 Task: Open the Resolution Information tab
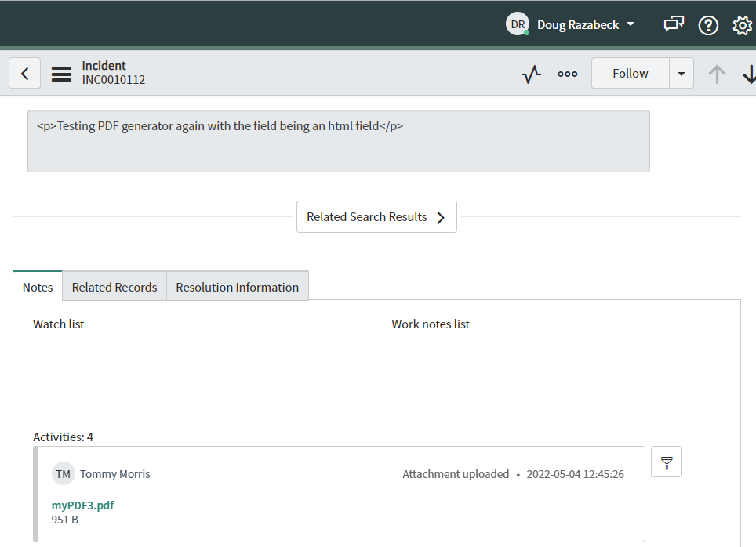pos(237,287)
